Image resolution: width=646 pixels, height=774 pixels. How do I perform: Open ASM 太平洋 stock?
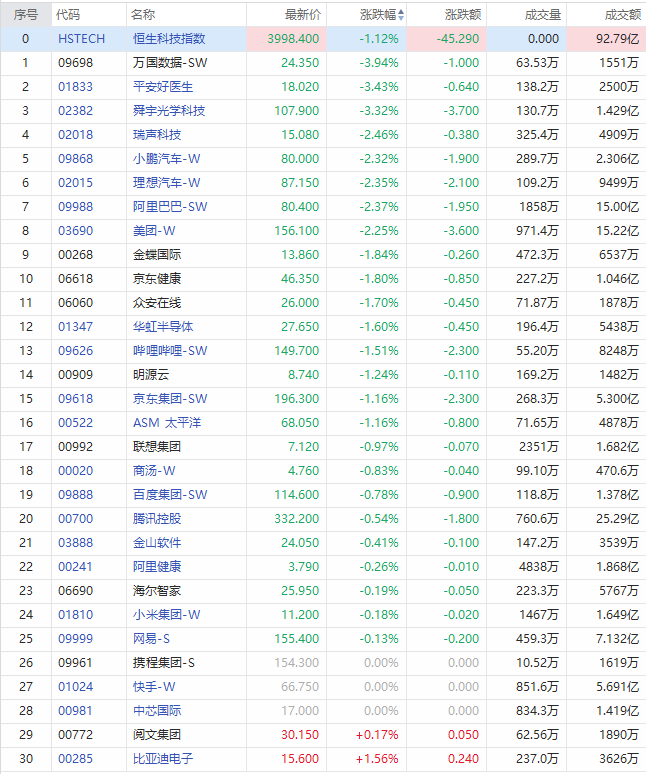[x=167, y=423]
